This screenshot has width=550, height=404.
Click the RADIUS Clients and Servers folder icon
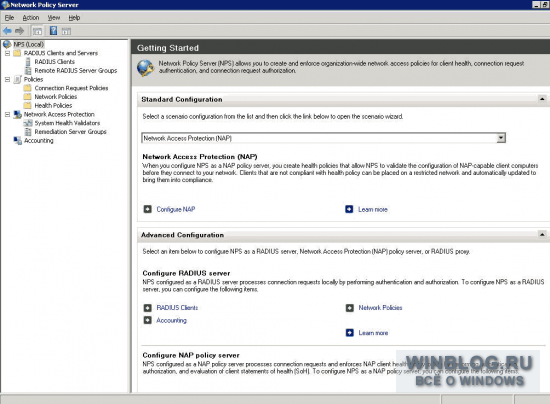click(17, 53)
